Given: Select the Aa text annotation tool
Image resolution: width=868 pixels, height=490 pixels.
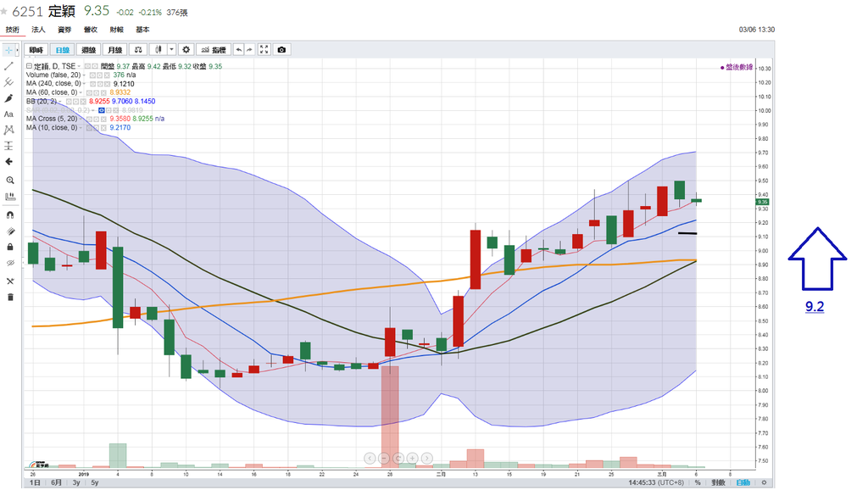Looking at the screenshot, I should point(8,114).
